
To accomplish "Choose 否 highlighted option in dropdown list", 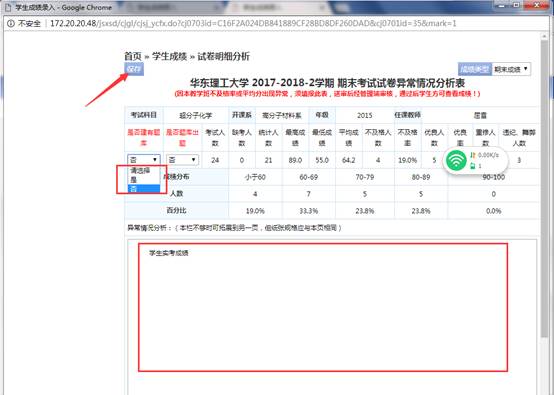I will click(x=144, y=189).
